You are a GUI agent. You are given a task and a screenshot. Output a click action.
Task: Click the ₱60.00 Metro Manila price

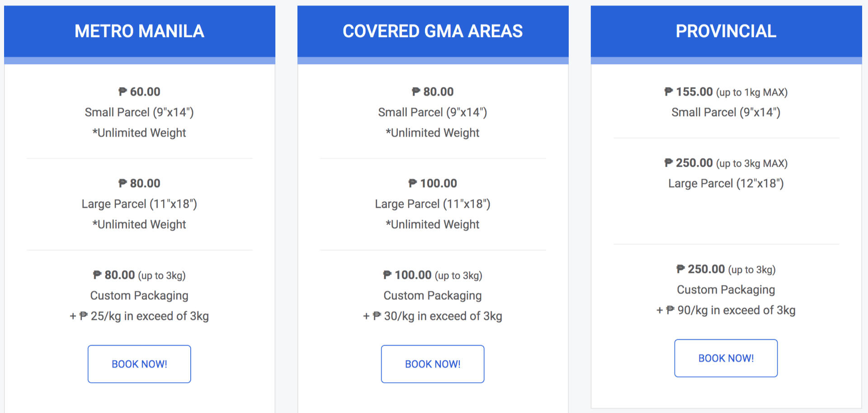(139, 92)
